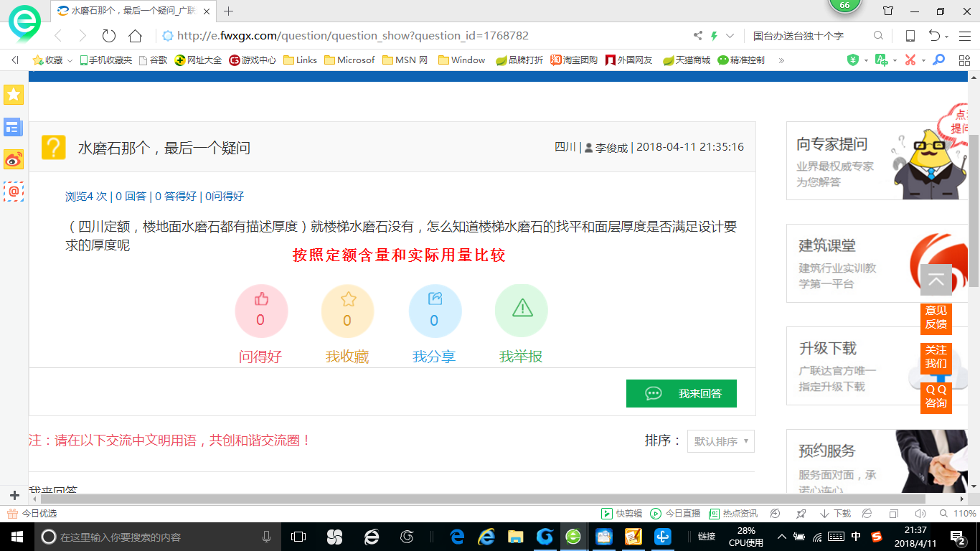
Task: Open the mobile device view icon
Action: coord(910,36)
